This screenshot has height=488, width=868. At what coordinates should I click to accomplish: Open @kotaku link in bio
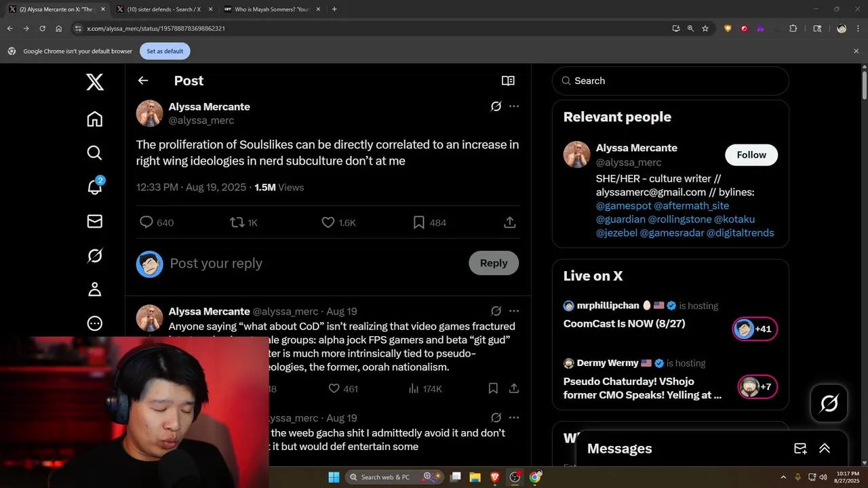[x=734, y=219]
